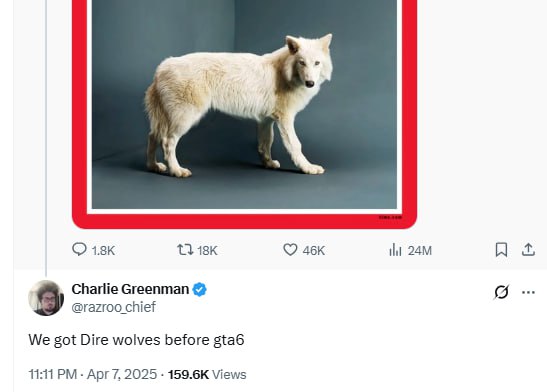Open the reply speech-bubble icon
Image resolution: width=547 pixels, height=392 pixels.
click(79, 250)
